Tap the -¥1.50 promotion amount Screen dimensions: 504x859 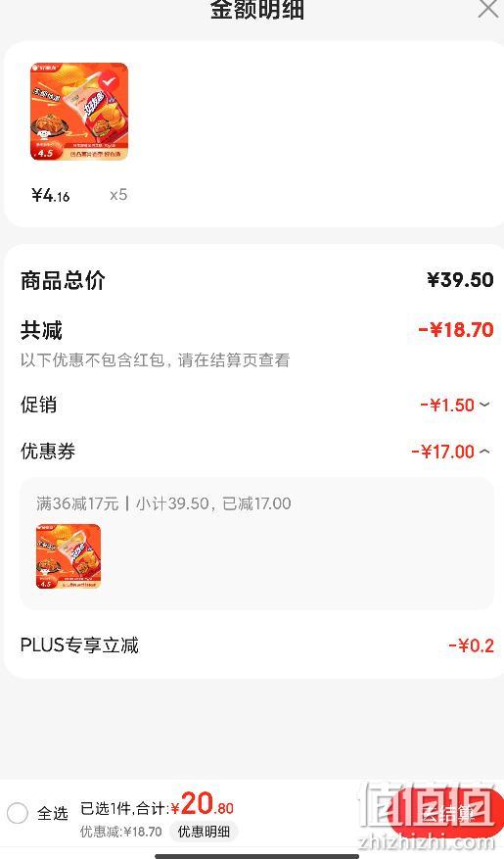pos(447,405)
